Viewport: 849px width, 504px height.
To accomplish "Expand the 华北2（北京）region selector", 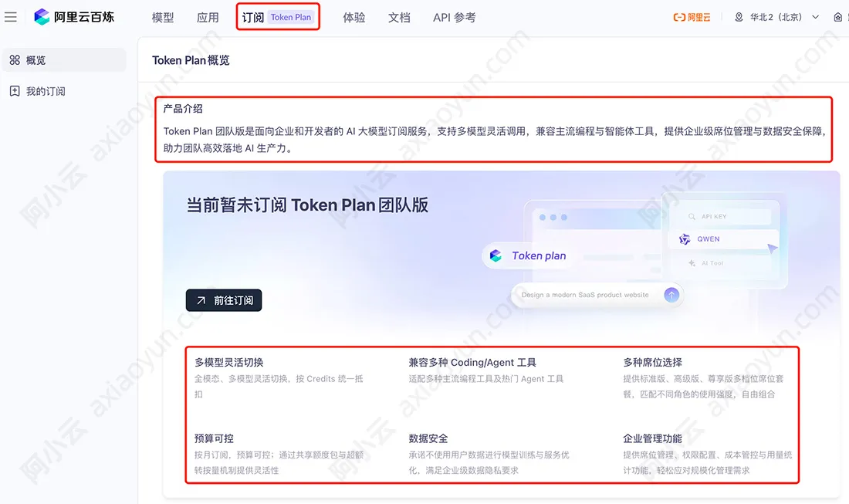I will (x=776, y=16).
